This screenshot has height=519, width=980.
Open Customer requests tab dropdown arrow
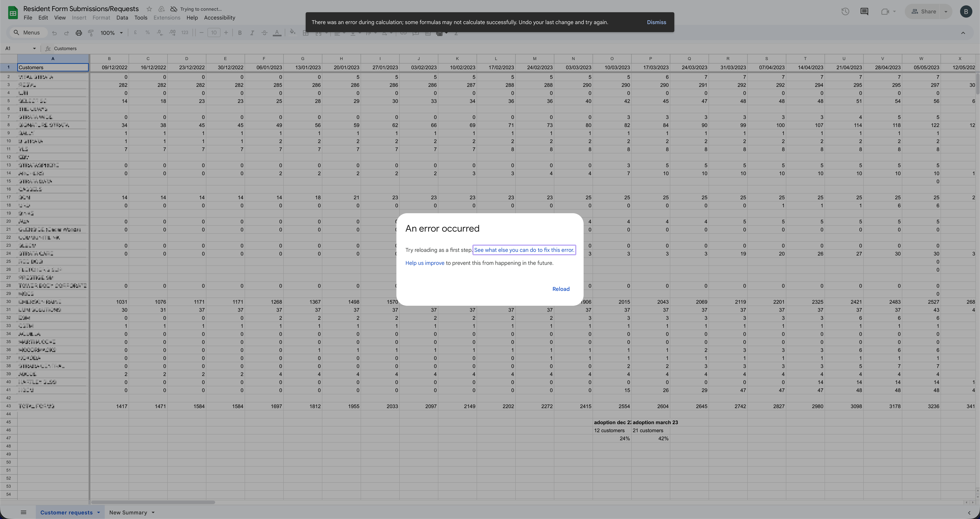99,512
